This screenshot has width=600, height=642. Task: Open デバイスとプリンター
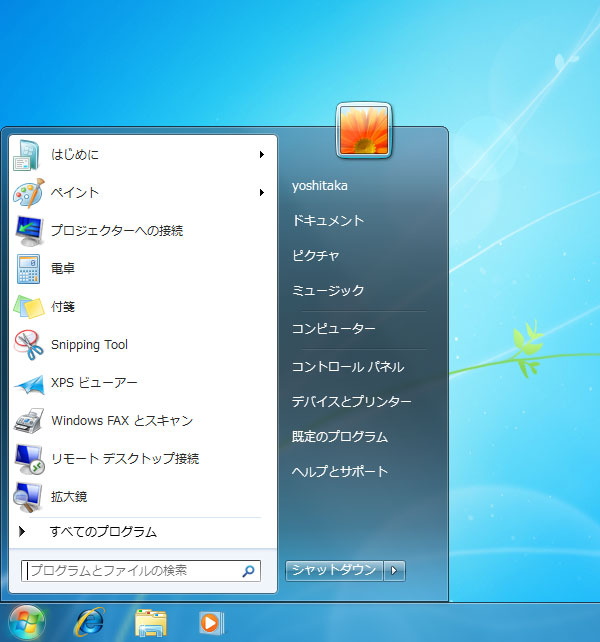point(351,402)
